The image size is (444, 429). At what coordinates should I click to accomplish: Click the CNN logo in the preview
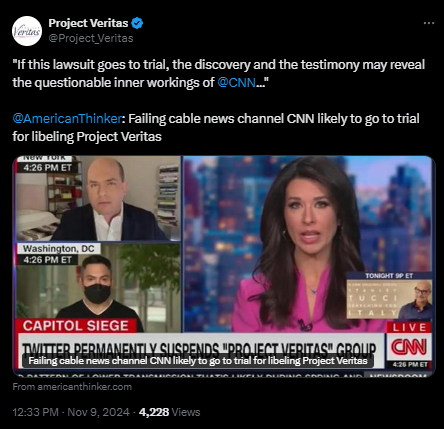(x=409, y=347)
